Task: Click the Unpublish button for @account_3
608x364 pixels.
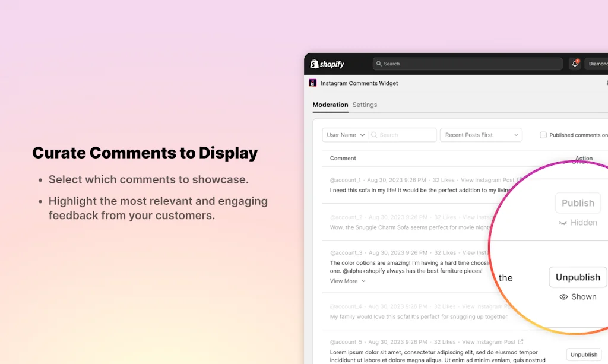Action: click(x=577, y=277)
